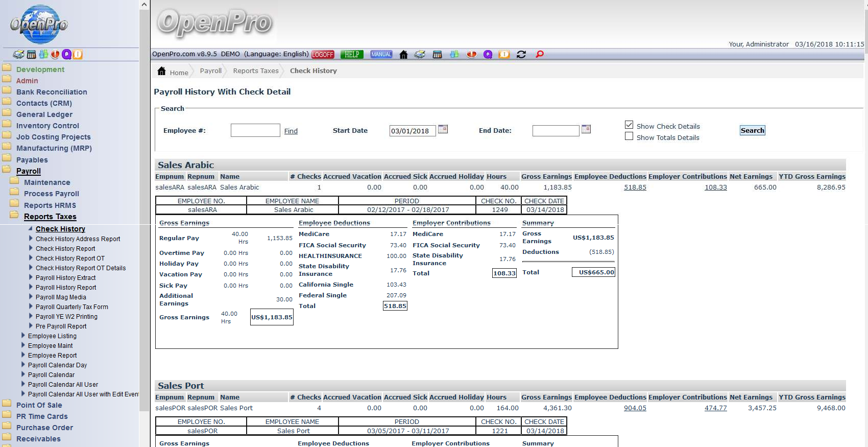Uncheck Show Check Details checkbox
This screenshot has width=868, height=447.
(629, 125)
